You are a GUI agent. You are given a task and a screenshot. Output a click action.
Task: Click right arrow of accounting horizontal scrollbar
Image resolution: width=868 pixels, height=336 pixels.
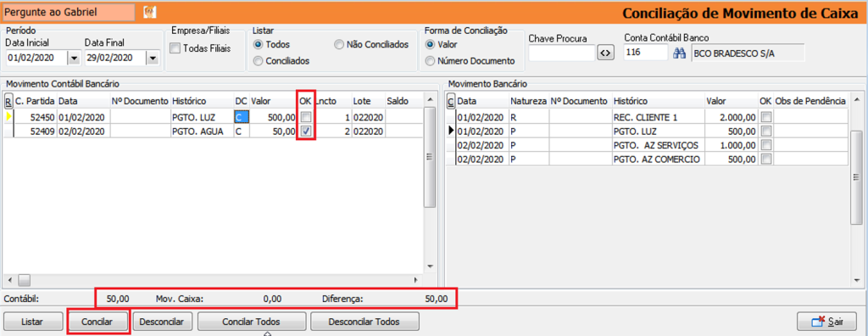point(415,279)
